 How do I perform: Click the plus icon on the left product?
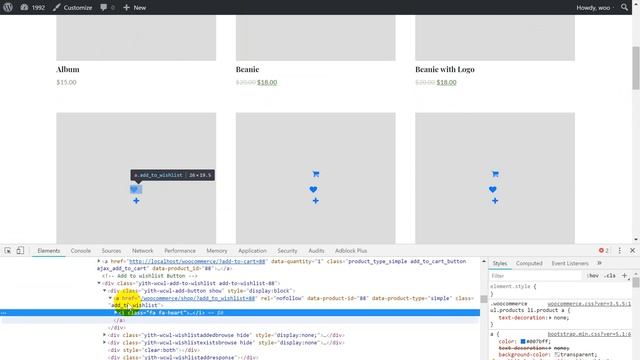coord(136,201)
